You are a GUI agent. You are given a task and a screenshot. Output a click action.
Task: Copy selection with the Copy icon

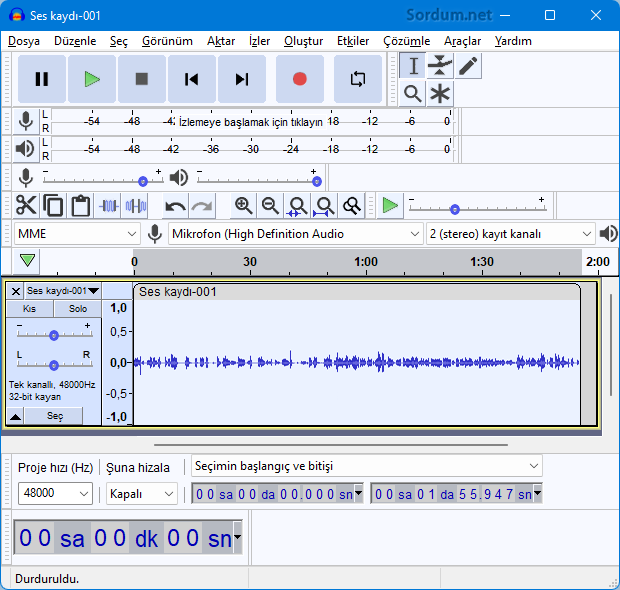tap(53, 206)
